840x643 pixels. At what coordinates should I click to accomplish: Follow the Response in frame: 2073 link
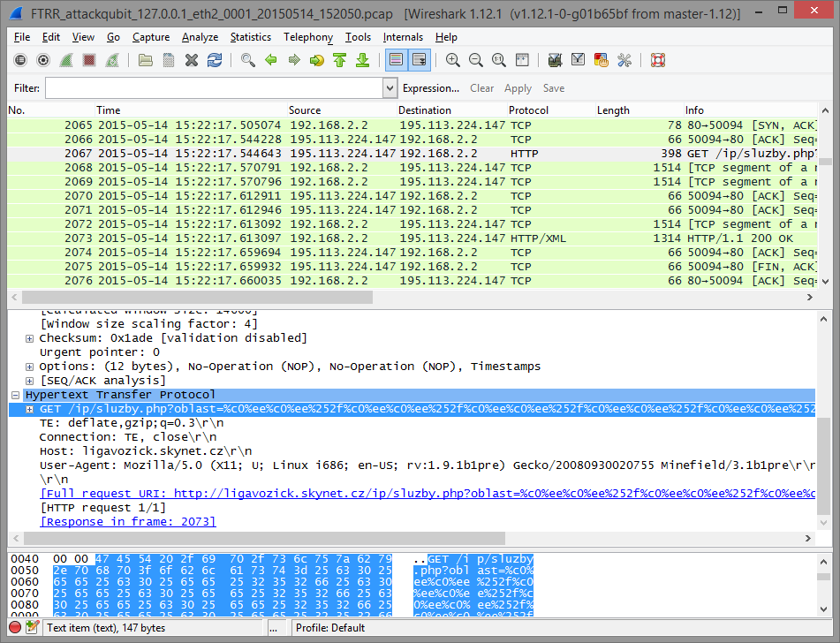click(128, 522)
